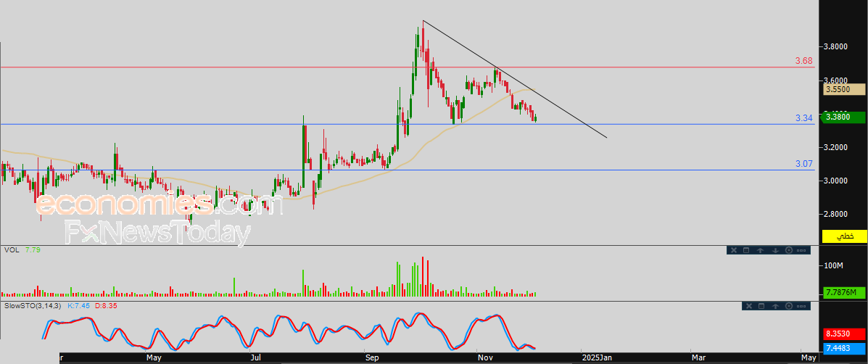The width and height of the screenshot is (868, 364).
Task: Move the SlowSTO panel up
Action: tap(775, 306)
